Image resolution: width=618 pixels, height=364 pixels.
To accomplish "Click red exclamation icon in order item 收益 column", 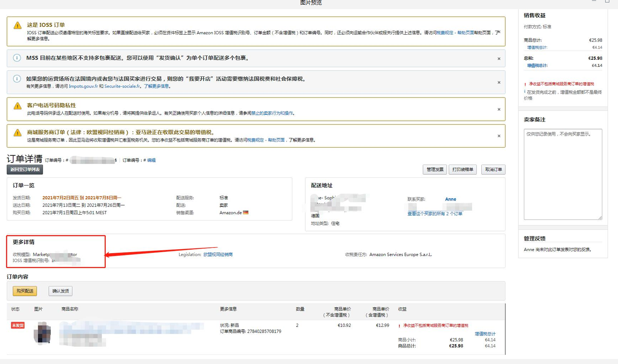I will point(399,326).
